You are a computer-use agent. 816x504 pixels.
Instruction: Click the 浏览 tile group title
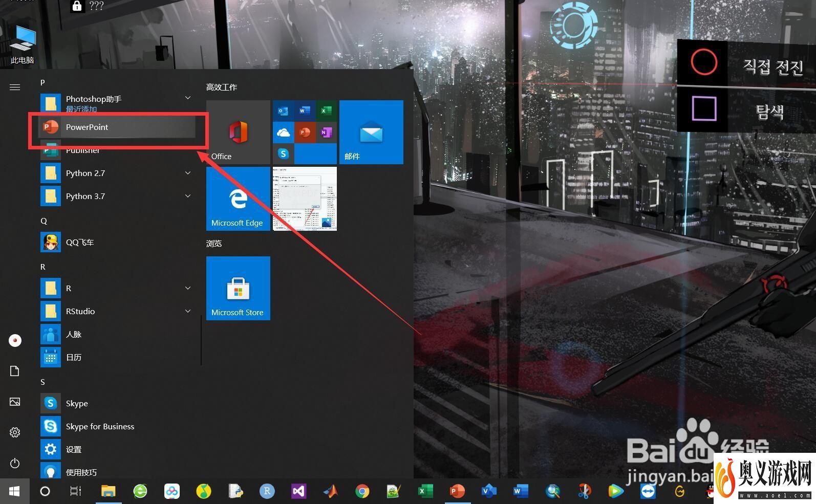click(214, 244)
